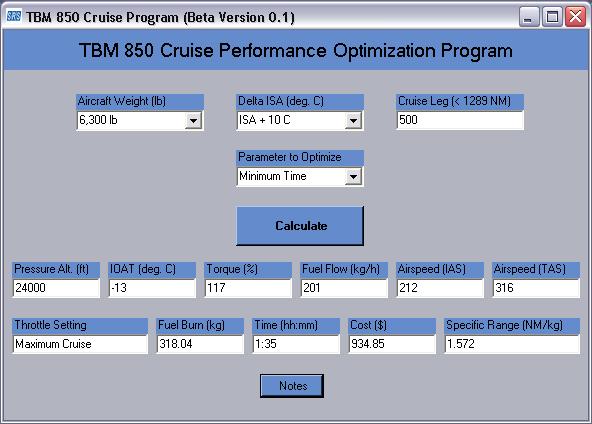Open the Delta ISA dropdown arrow
This screenshot has height=424, width=592.
(353, 121)
